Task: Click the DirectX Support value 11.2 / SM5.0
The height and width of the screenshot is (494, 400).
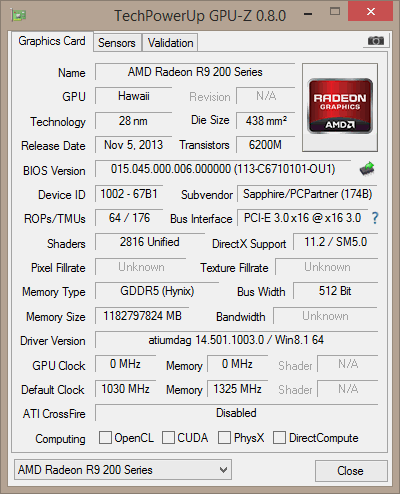Action: tap(335, 242)
